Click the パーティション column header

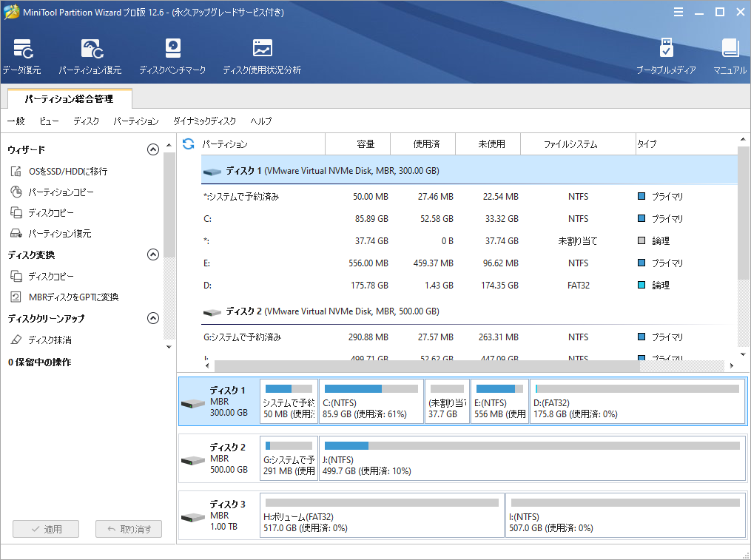coord(263,144)
